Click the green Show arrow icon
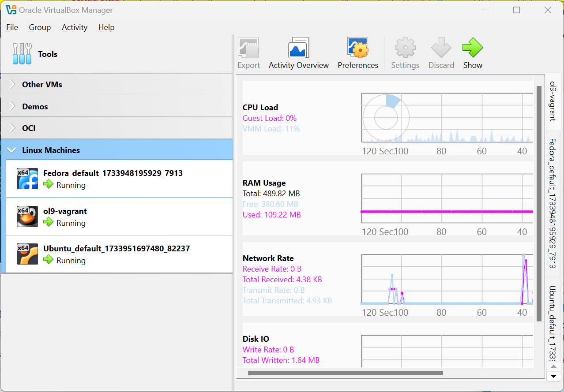Screen dimensions: 564x392 [x=472, y=48]
